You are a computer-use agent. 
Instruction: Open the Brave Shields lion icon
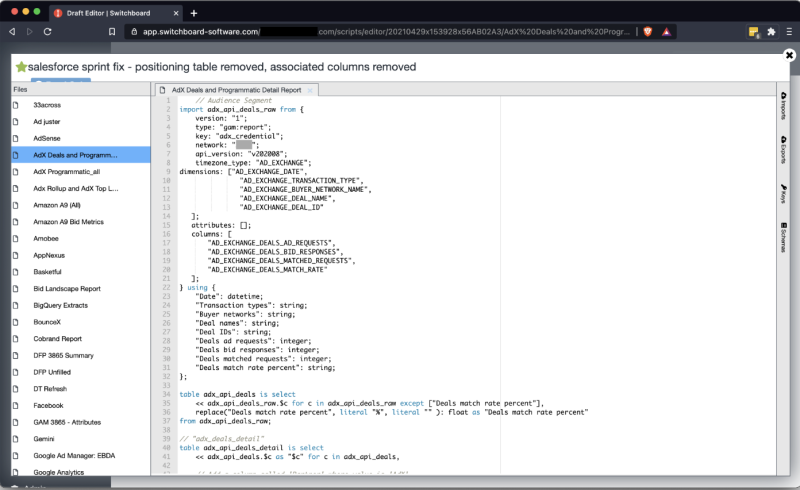(648, 32)
